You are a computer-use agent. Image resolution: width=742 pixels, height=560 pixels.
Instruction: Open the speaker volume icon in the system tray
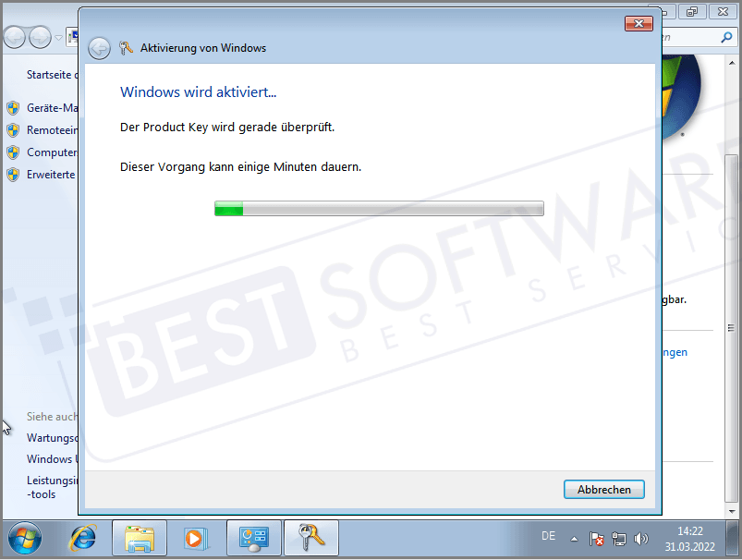[x=642, y=538]
